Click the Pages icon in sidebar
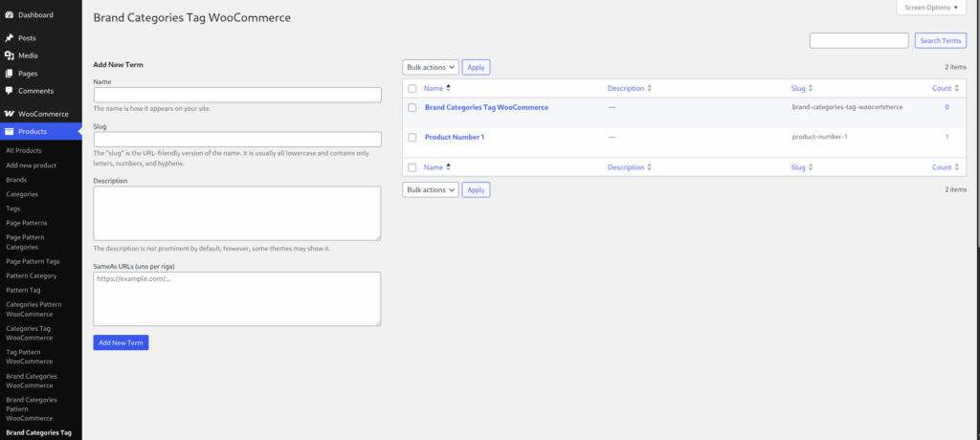 [x=10, y=73]
